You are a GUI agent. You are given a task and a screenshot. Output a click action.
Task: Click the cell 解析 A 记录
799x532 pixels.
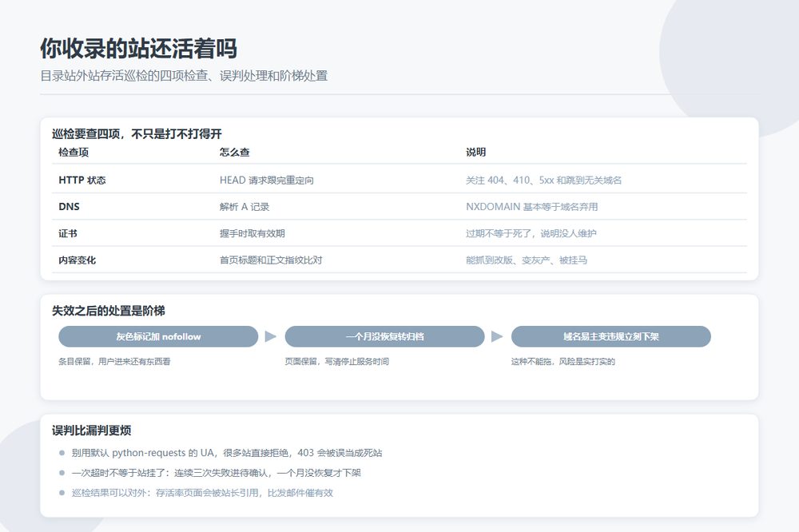pyautogui.click(x=244, y=206)
